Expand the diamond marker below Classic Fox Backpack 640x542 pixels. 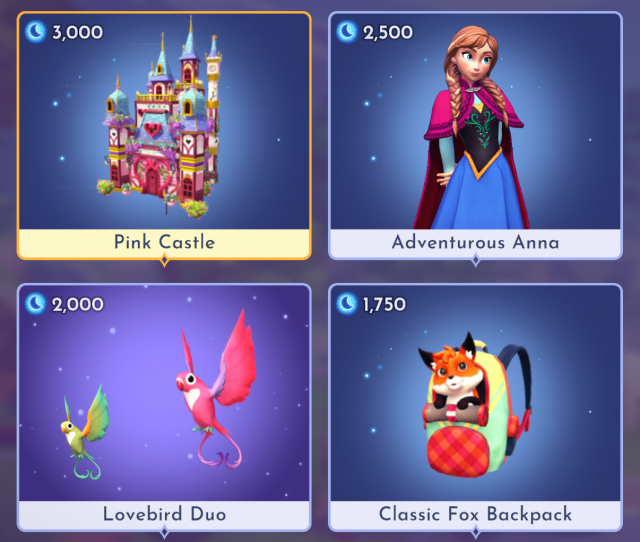point(476,532)
